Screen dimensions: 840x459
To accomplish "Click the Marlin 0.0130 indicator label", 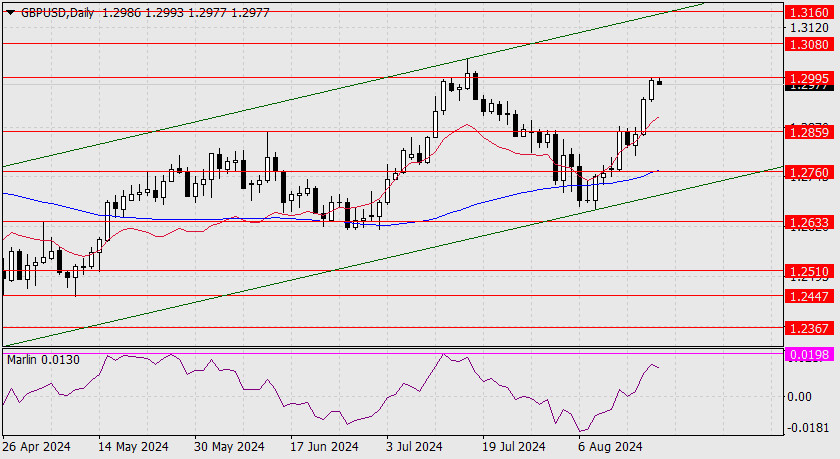I will point(43,360).
